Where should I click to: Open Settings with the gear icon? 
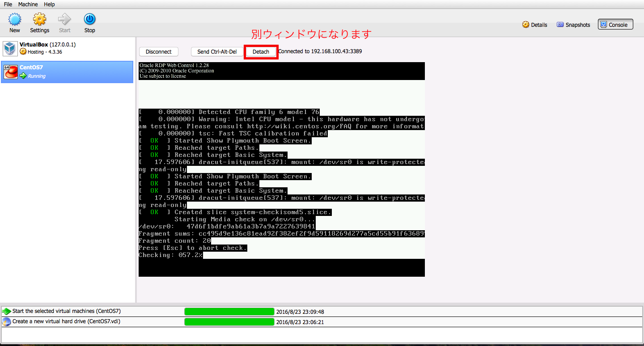40,19
